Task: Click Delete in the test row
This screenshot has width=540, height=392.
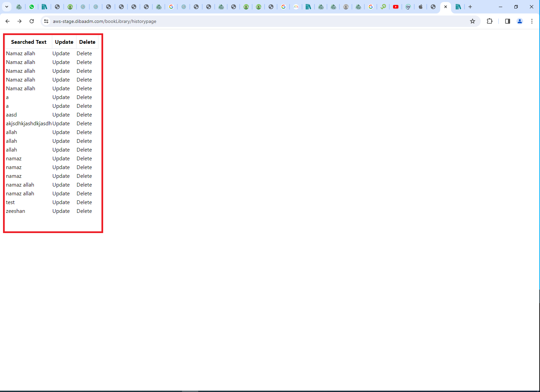Action: tap(84, 202)
